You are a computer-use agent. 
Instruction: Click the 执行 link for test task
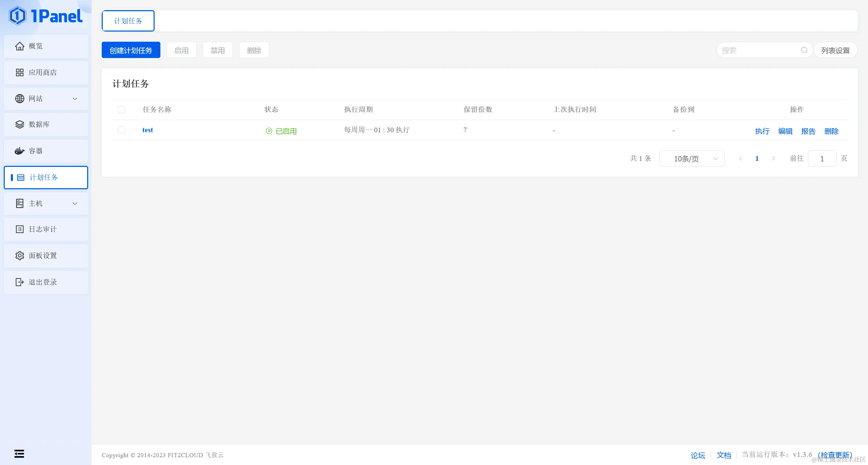(762, 131)
